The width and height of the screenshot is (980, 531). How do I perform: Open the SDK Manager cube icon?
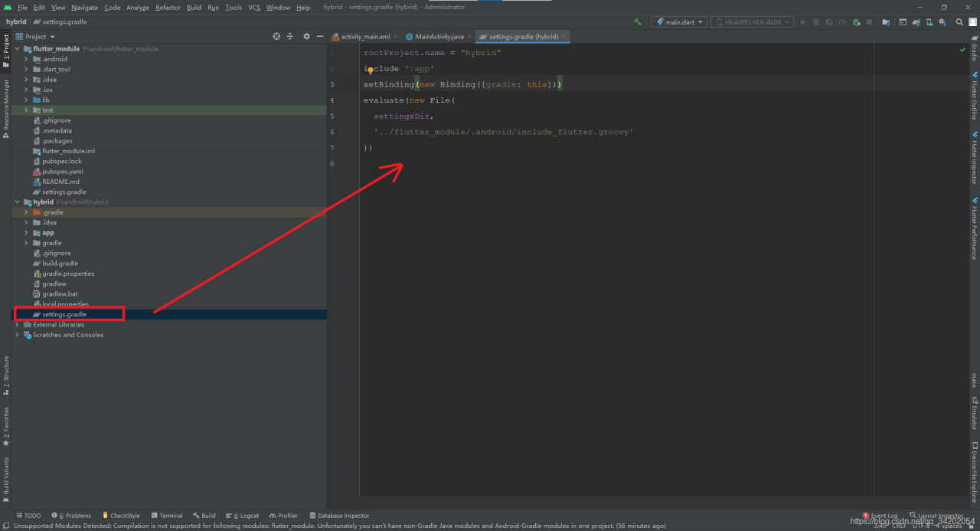coord(943,22)
